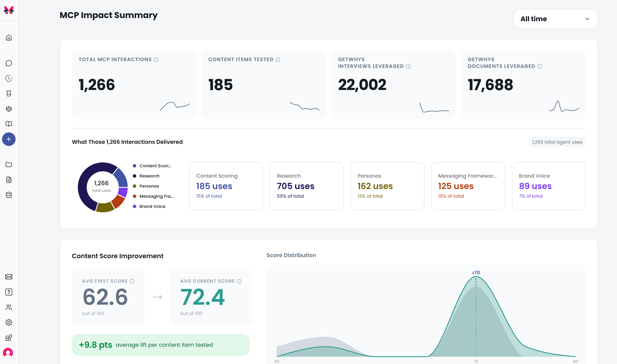Open the history clock icon
This screenshot has height=364, width=617.
click(9, 78)
